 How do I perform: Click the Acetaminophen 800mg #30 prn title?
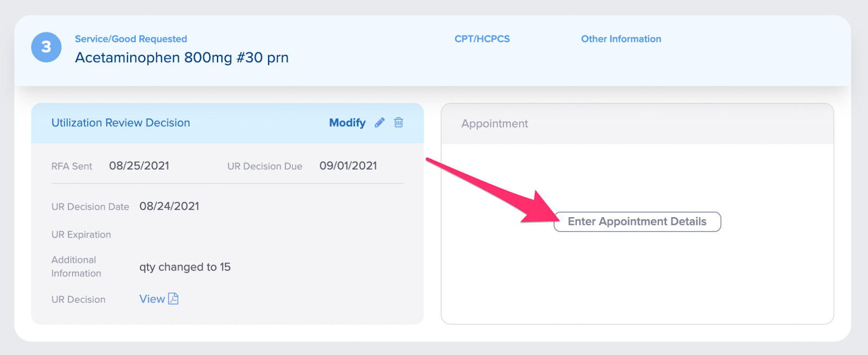click(182, 58)
